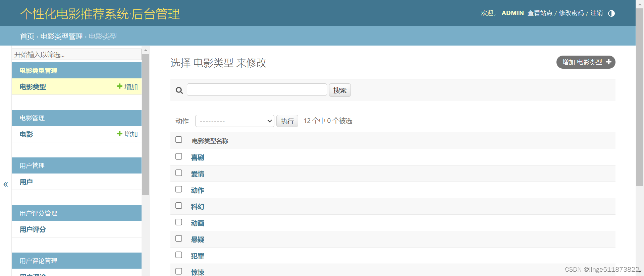
Task: Click the plus icon on the 增加 电影类型 button
Action: [x=609, y=62]
